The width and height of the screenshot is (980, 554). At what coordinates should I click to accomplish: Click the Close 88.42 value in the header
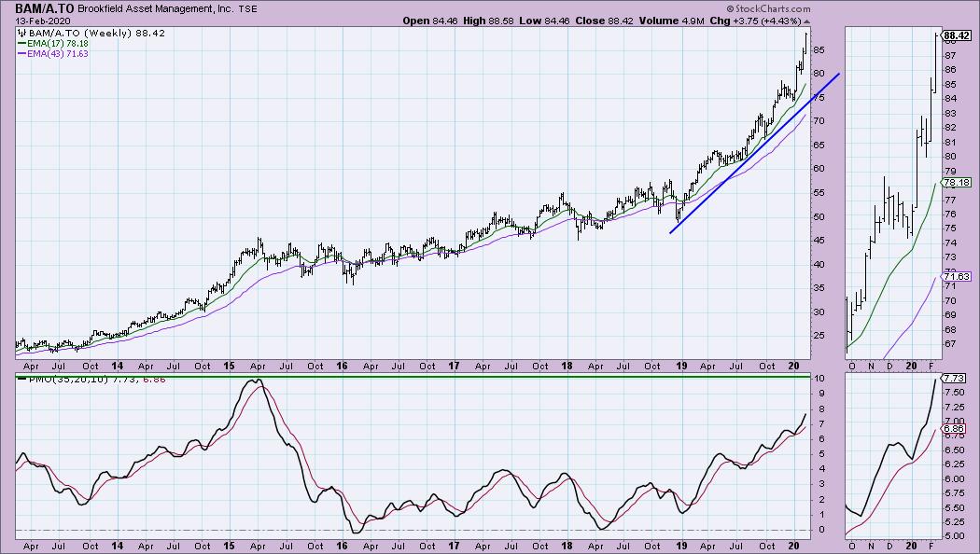(x=605, y=21)
